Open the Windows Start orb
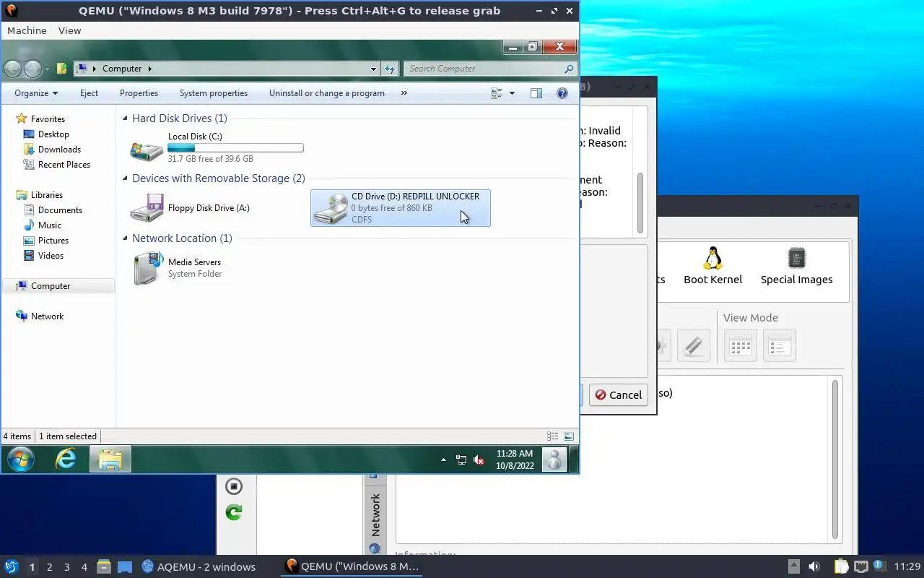Screen dimensions: 924x578 (20, 460)
